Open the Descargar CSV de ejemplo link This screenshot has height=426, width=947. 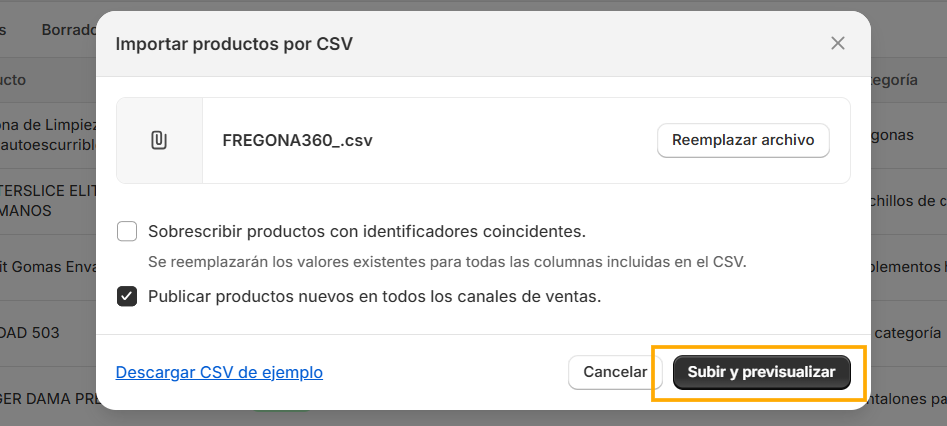point(219,372)
